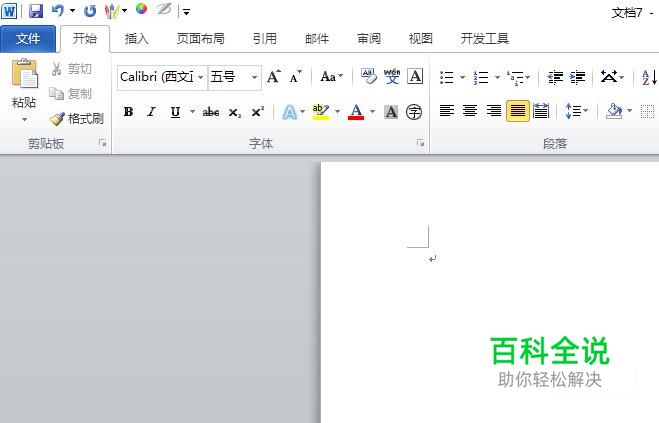659x423 pixels.
Task: Toggle Underline formatting
Action: pos(175,112)
